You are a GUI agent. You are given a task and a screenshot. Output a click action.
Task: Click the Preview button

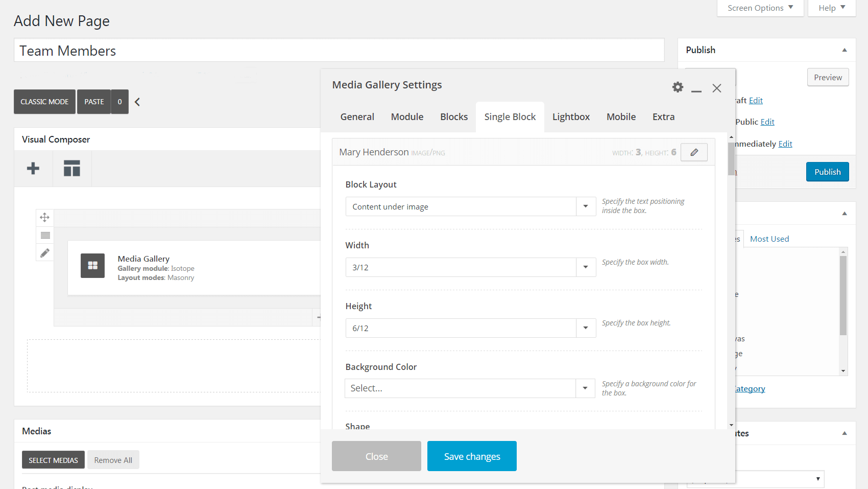[x=828, y=77]
